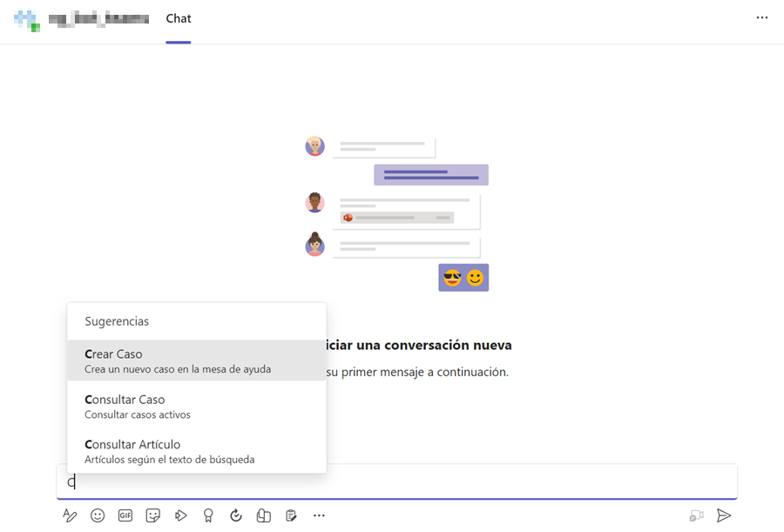The width and height of the screenshot is (784, 532).
Task: Open the GIF picker
Action: (x=125, y=515)
